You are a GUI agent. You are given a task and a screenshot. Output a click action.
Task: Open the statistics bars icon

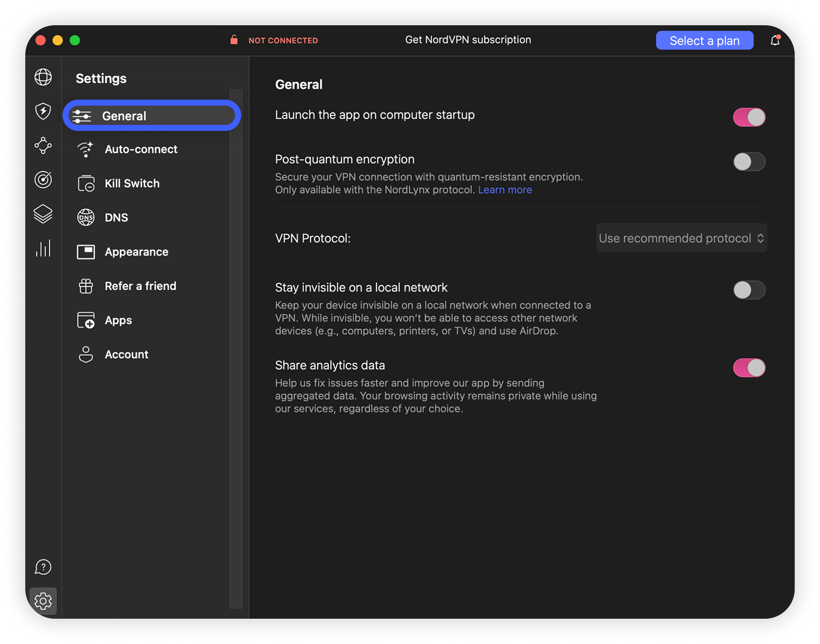pos(43,248)
